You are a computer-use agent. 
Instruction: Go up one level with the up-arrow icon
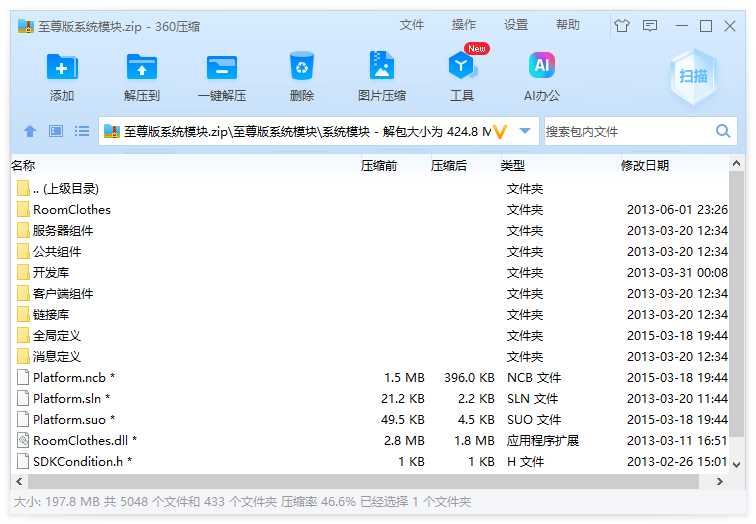coord(30,131)
